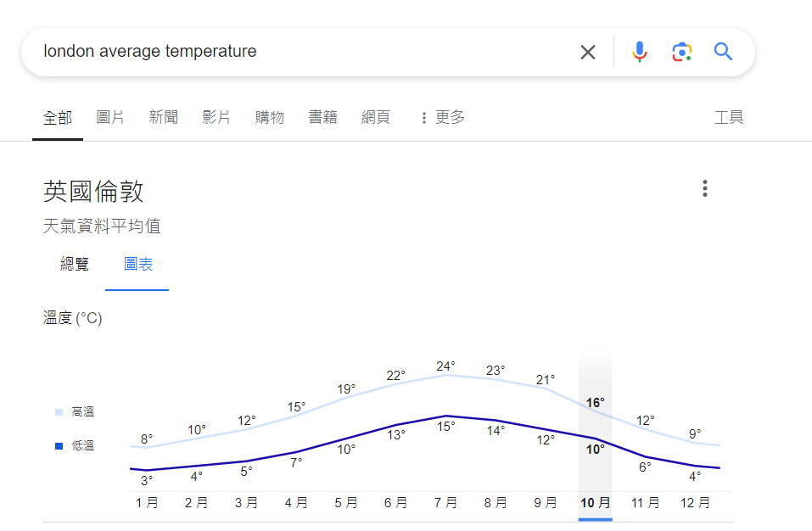The height and width of the screenshot is (531, 812).
Task: Select 1 月 on the temperature chart
Action: click(147, 502)
